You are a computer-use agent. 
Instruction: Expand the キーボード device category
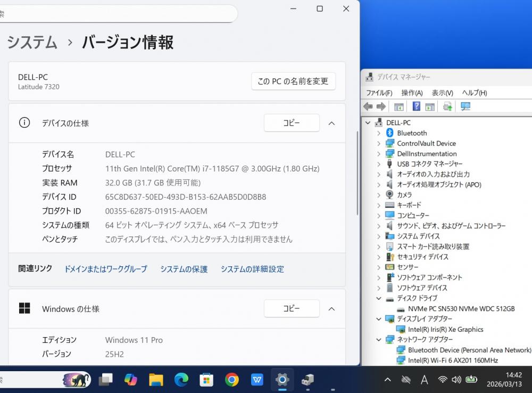pyautogui.click(x=379, y=205)
